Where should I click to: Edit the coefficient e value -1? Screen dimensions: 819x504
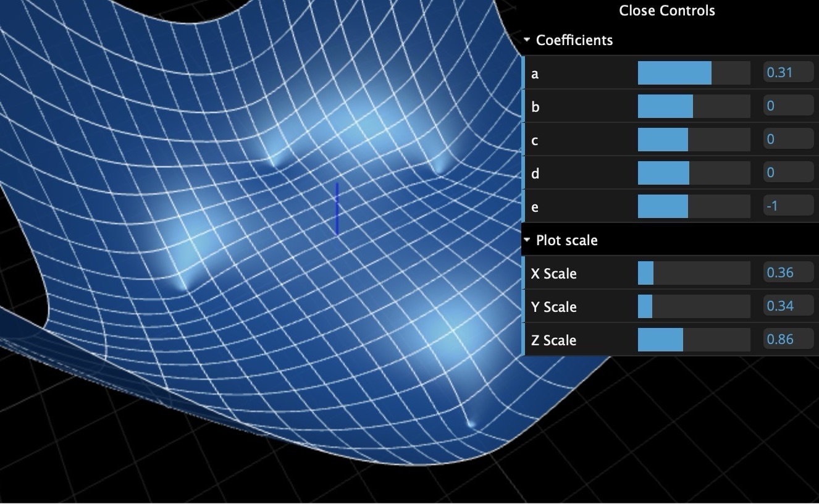[787, 206]
